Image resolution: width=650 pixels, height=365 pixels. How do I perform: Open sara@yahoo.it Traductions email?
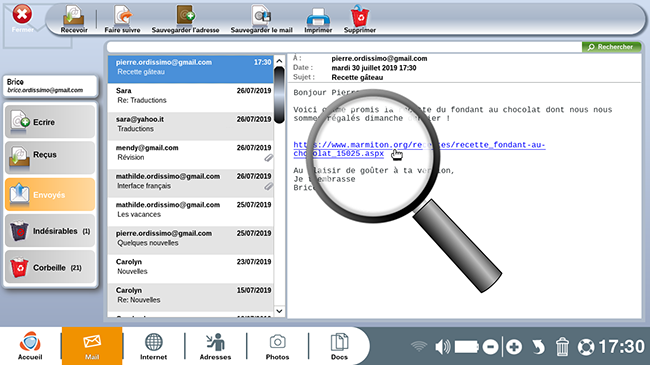[x=191, y=126]
